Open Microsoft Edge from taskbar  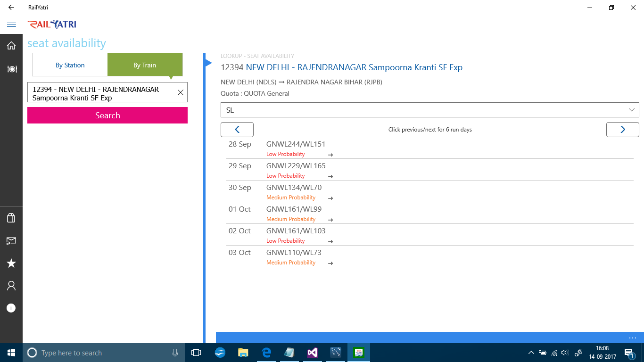[x=266, y=353]
